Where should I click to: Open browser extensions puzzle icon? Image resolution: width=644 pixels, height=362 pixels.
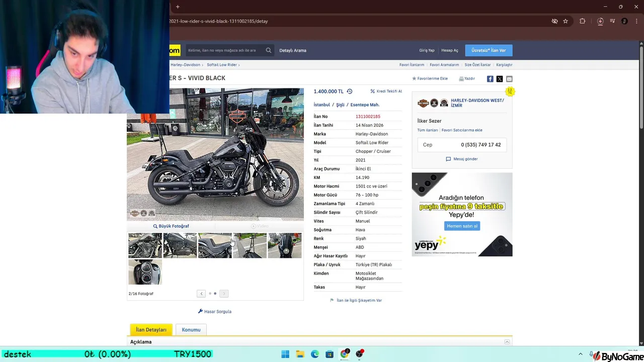(583, 21)
